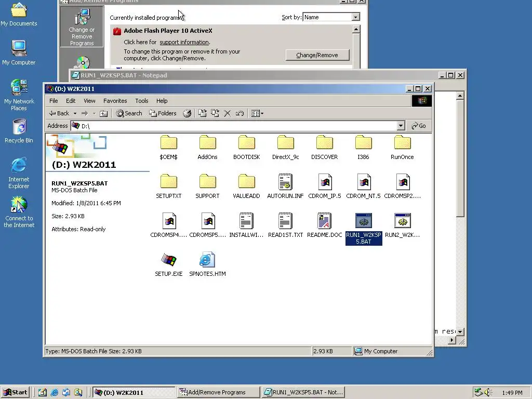Select the SETUPTXT folder
Image resolution: width=532 pixels, height=399 pixels.
tap(169, 187)
